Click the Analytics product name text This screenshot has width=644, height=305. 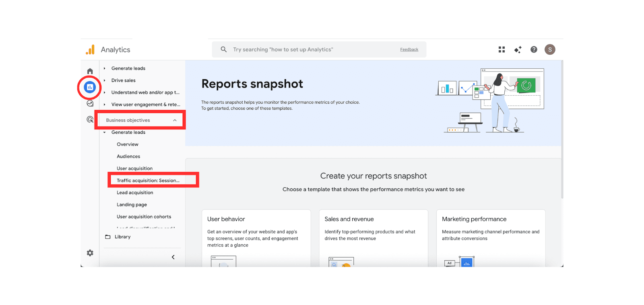coord(116,49)
